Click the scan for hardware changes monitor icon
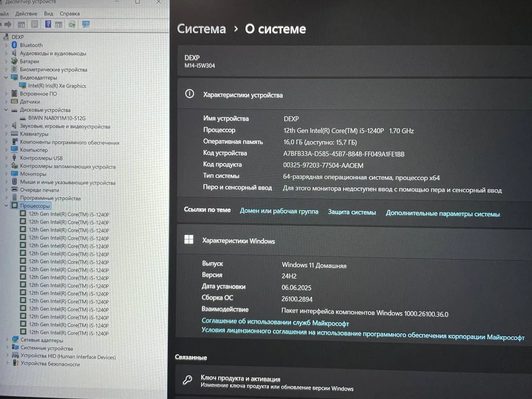 click(x=86, y=24)
